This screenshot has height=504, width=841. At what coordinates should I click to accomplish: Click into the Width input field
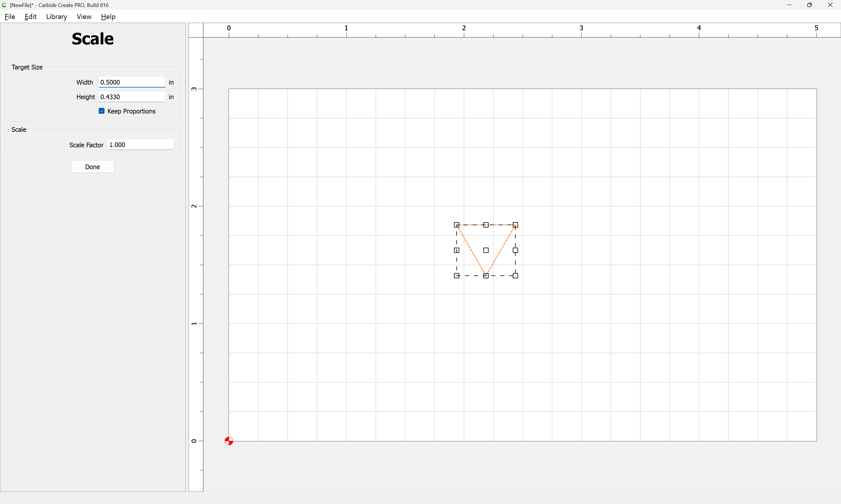click(132, 82)
